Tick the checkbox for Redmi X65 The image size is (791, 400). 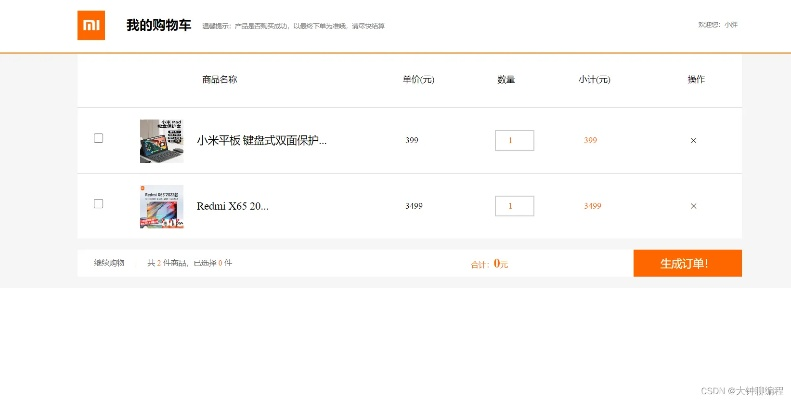(x=98, y=203)
